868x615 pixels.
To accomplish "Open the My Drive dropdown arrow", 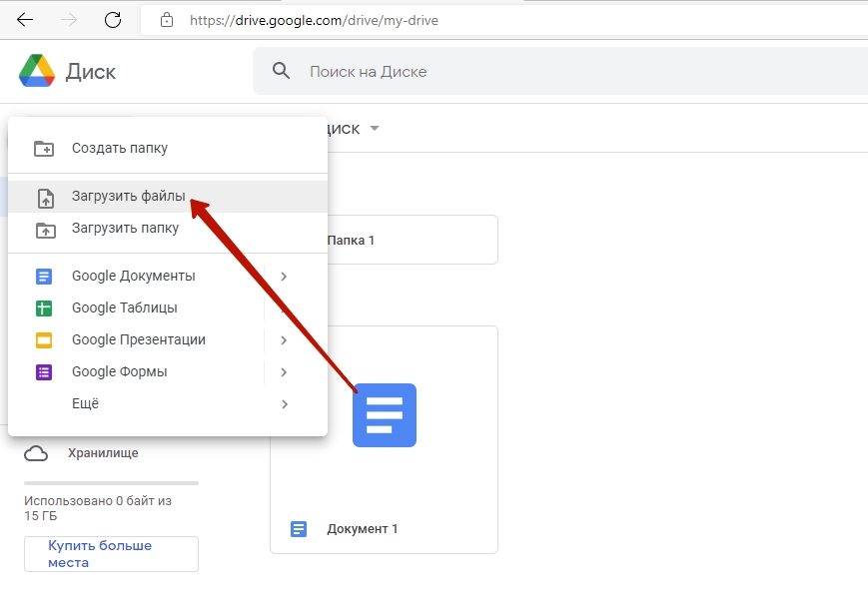I will (x=375, y=129).
